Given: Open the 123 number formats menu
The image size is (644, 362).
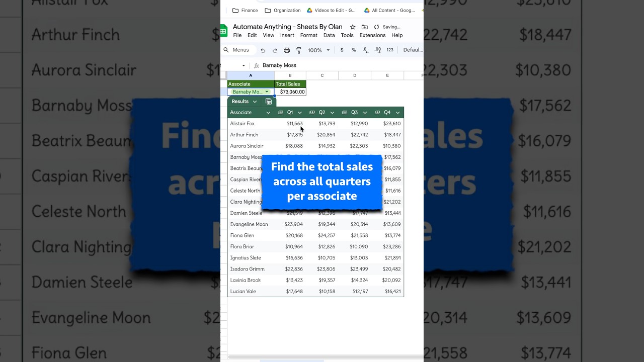Looking at the screenshot, I should coord(390,50).
